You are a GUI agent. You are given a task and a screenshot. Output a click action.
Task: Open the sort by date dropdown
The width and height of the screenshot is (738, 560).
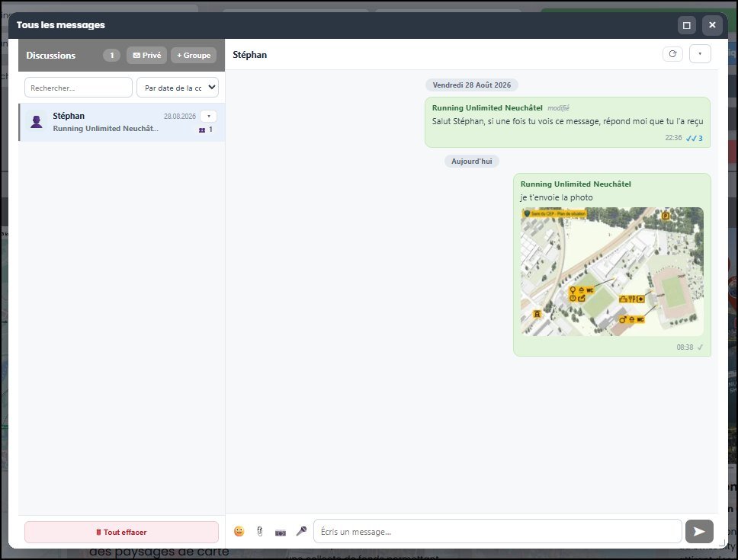point(178,88)
